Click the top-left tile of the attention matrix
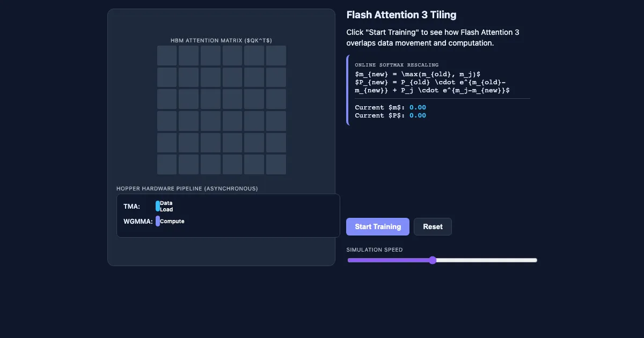 (x=167, y=55)
